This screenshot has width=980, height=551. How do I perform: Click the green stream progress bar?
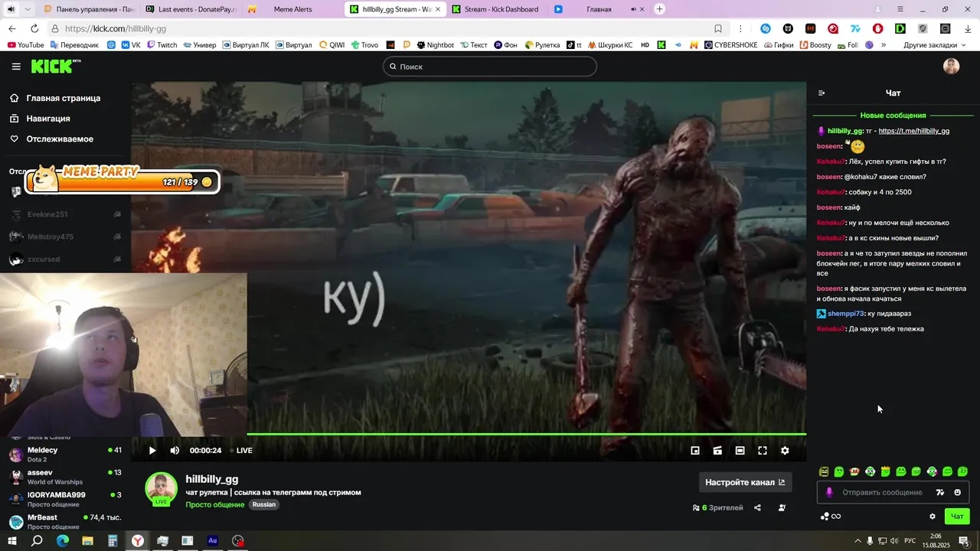526,434
